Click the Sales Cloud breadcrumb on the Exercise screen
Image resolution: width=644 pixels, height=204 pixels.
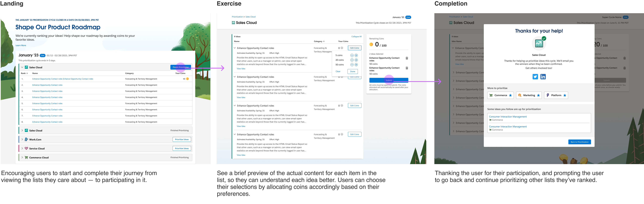tap(251, 17)
